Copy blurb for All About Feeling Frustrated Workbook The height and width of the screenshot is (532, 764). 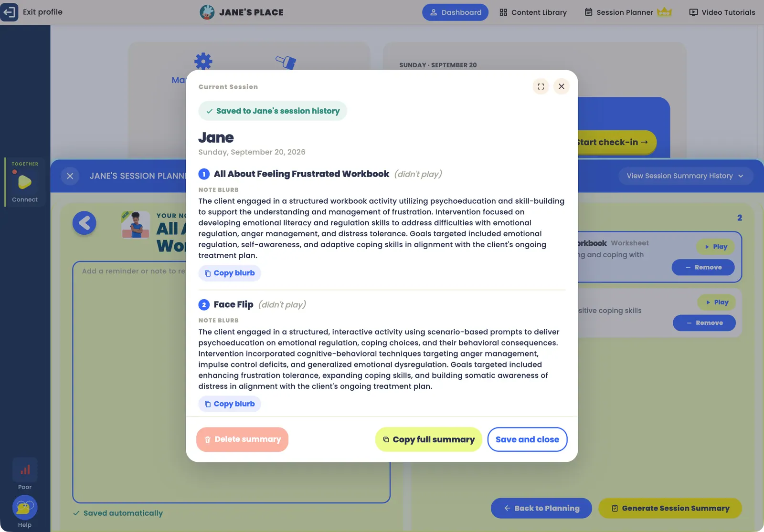pyautogui.click(x=230, y=273)
